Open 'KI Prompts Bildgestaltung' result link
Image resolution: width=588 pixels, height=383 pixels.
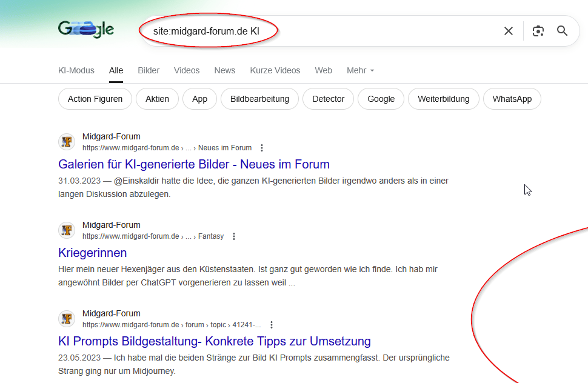coord(215,341)
